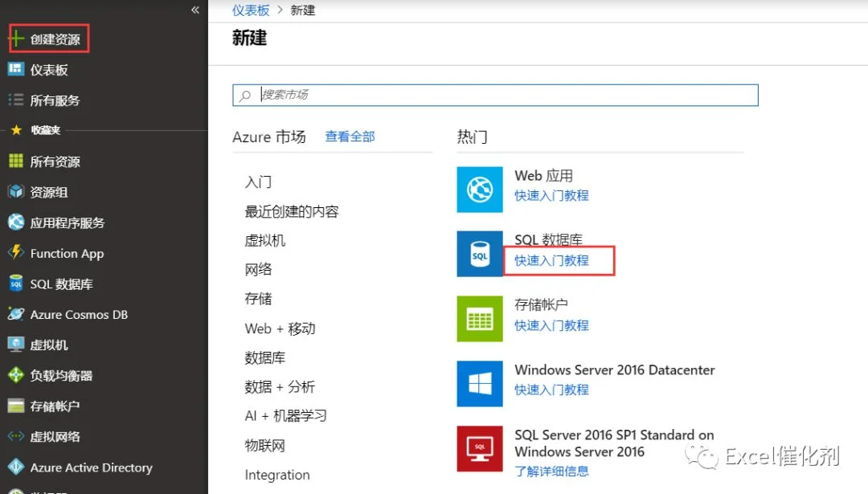This screenshot has width=868, height=494.
Task: Select the Web + 移动 category
Action: coord(280,329)
